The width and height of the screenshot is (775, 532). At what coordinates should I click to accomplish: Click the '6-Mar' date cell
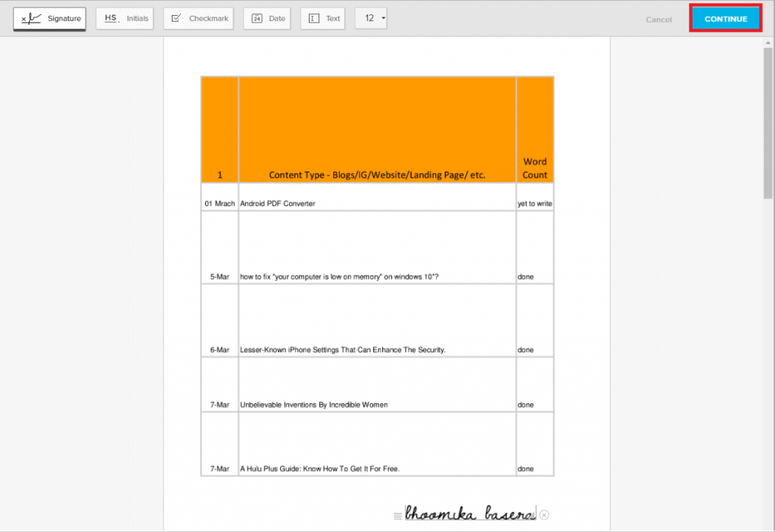pos(219,321)
